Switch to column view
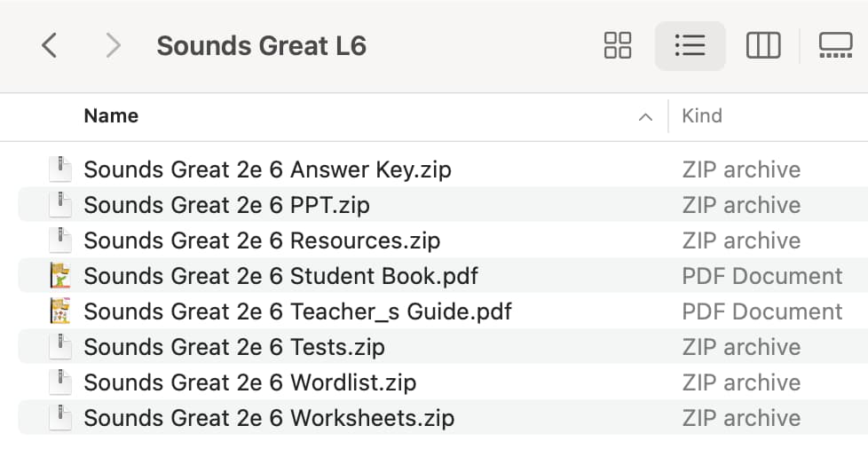868x465 pixels. click(x=763, y=45)
